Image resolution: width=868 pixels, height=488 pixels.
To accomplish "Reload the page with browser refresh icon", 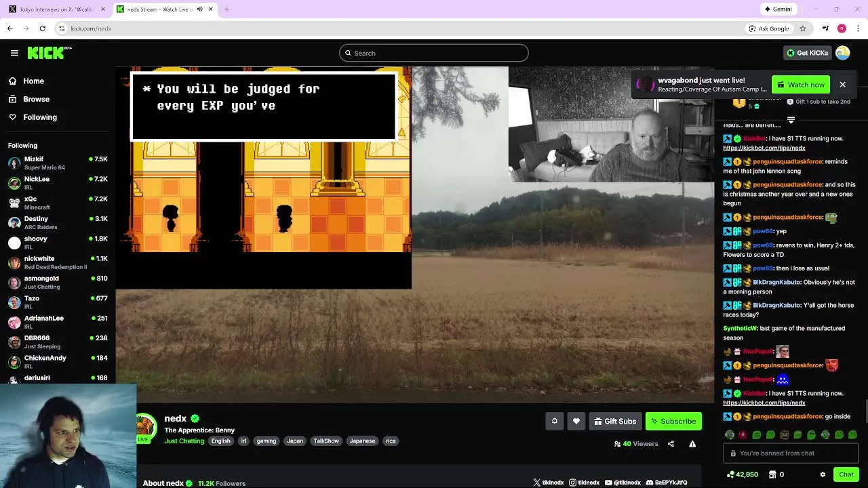I will click(x=42, y=28).
